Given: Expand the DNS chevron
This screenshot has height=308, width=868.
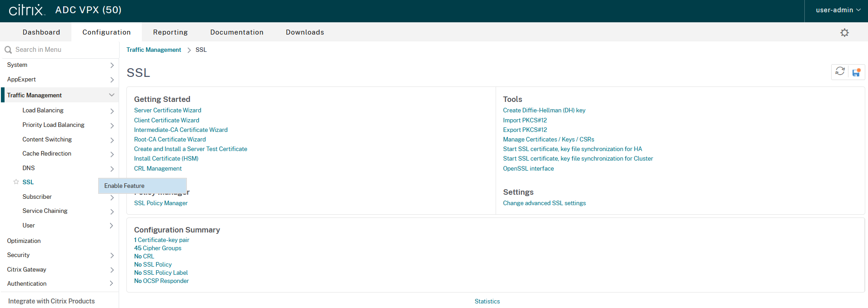Looking at the screenshot, I should (112, 169).
